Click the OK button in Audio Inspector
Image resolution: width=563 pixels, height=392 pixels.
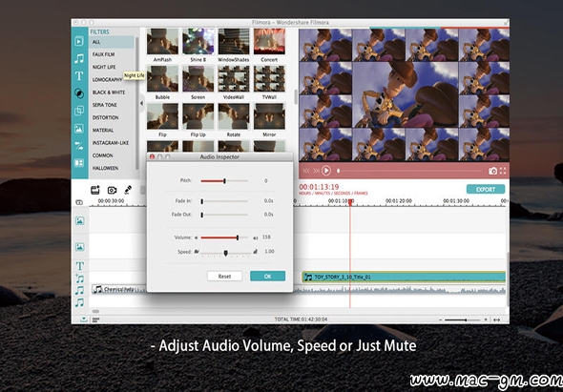[x=267, y=276]
